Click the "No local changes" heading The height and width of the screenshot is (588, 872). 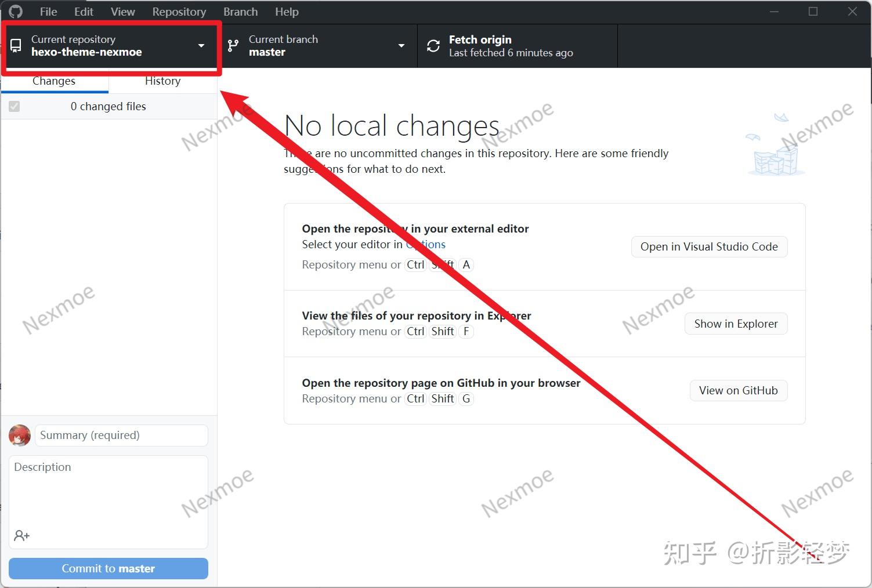click(392, 125)
